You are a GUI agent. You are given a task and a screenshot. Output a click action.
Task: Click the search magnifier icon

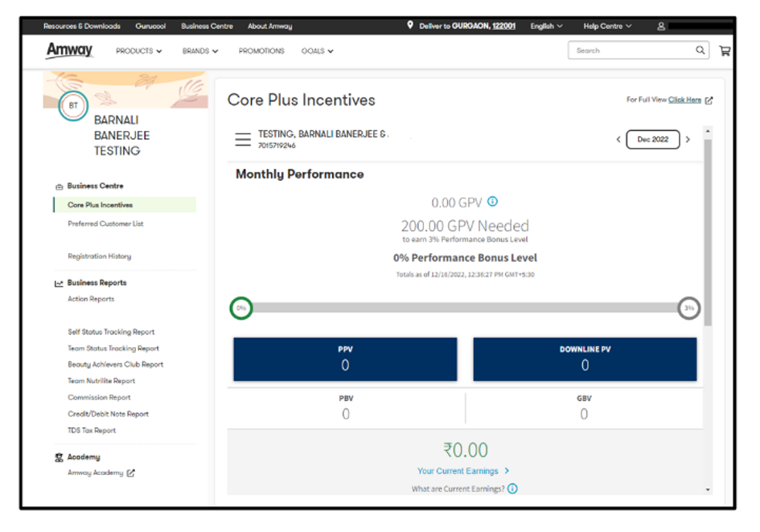point(700,50)
